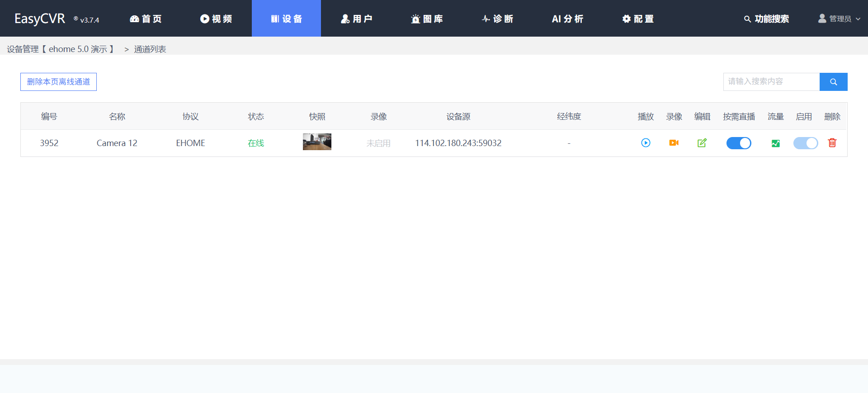Toggle 按需直播 on-demand streaming switch
Viewport: 868px width, 393px height.
738,143
